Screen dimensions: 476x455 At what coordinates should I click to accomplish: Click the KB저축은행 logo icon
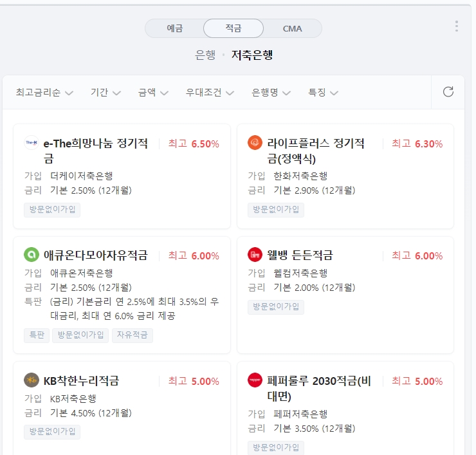coord(32,380)
